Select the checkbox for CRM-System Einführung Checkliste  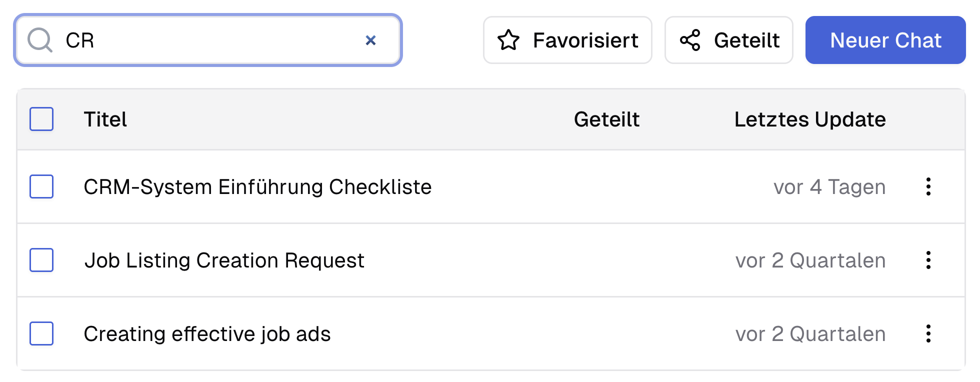[41, 187]
